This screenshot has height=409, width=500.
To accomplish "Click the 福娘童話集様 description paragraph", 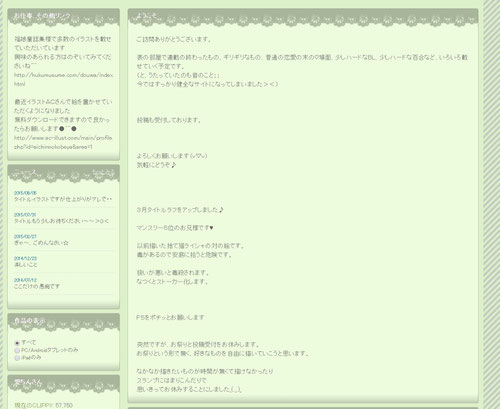I will (x=63, y=52).
